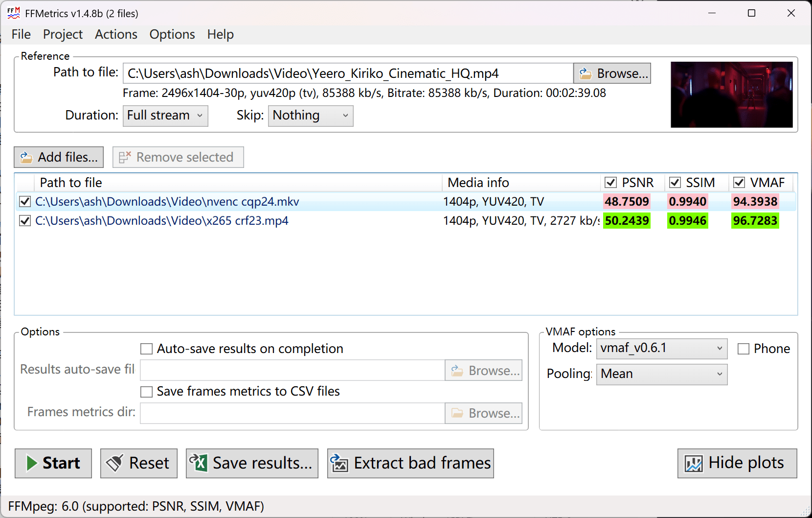This screenshot has height=518, width=812.
Task: Click the folder icon on Add files button
Action: click(26, 157)
